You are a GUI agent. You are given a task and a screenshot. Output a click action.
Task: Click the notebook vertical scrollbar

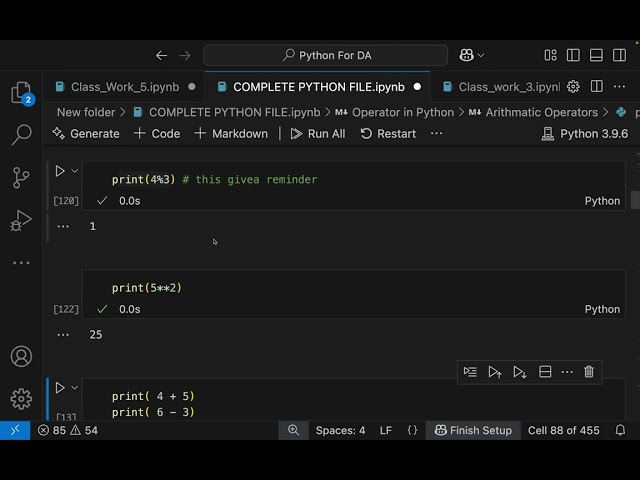click(636, 200)
